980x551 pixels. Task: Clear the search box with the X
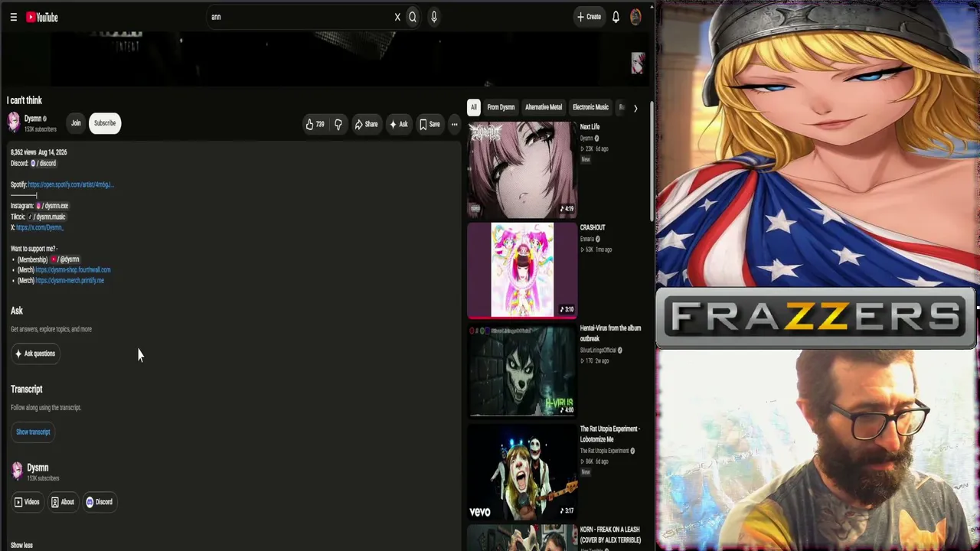click(x=397, y=17)
